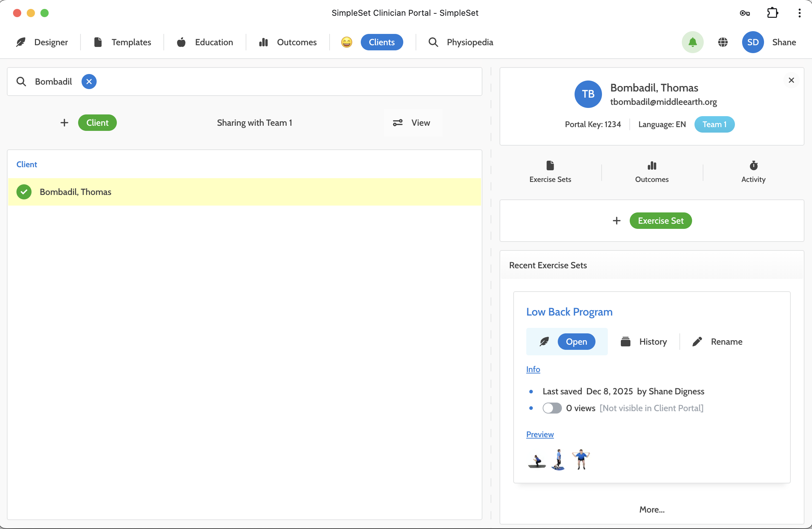This screenshot has height=529, width=812.
Task: Open the browser three-dot menu
Action: click(x=799, y=13)
